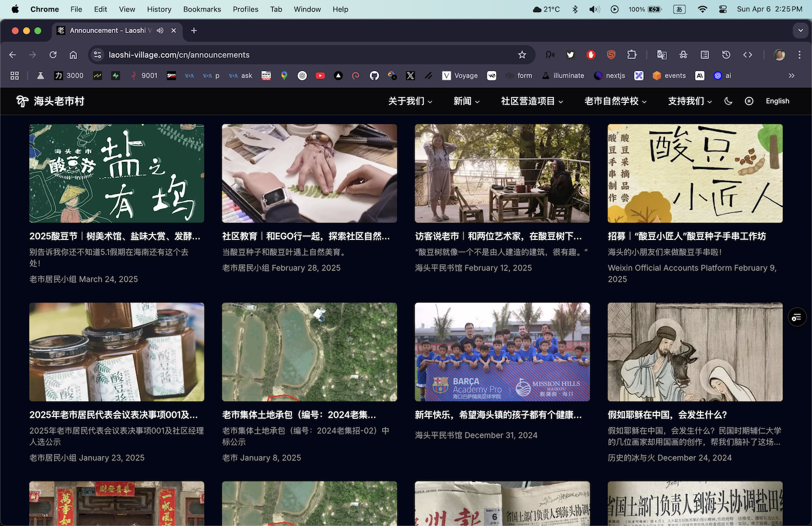The height and width of the screenshot is (526, 812).
Task: Click the Chrome extensions puzzle icon
Action: [632, 55]
